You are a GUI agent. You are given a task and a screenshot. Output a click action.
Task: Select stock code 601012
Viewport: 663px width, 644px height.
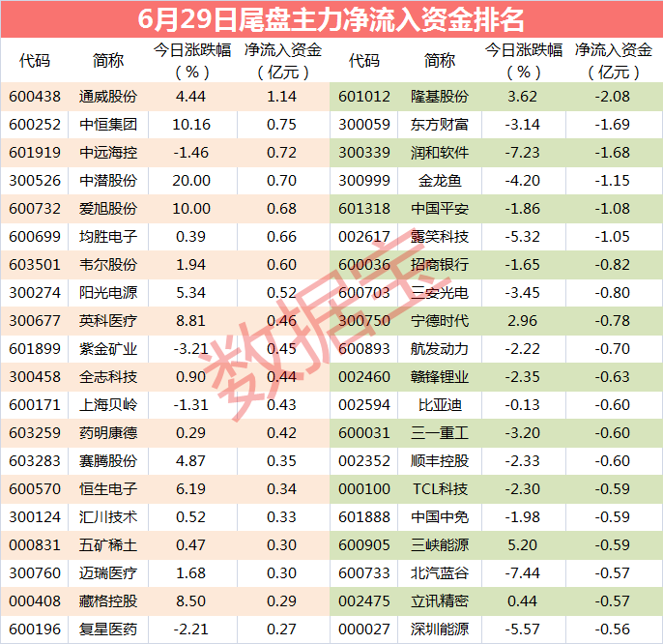tap(364, 97)
